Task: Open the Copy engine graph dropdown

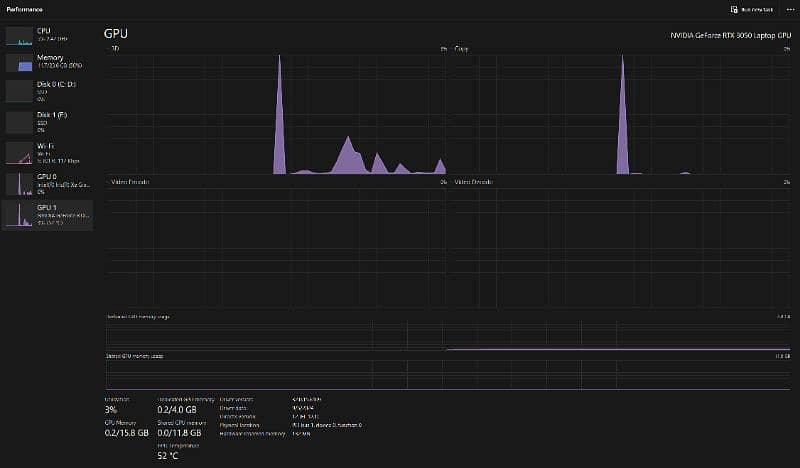Action: [462, 48]
